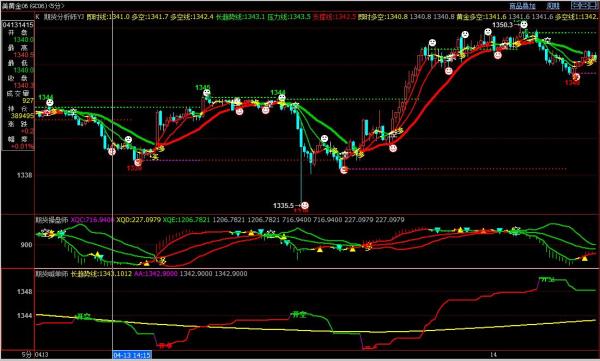Click the magenta XQC value in sub-indicator header
This screenshot has width=600, height=361.
click(x=93, y=220)
